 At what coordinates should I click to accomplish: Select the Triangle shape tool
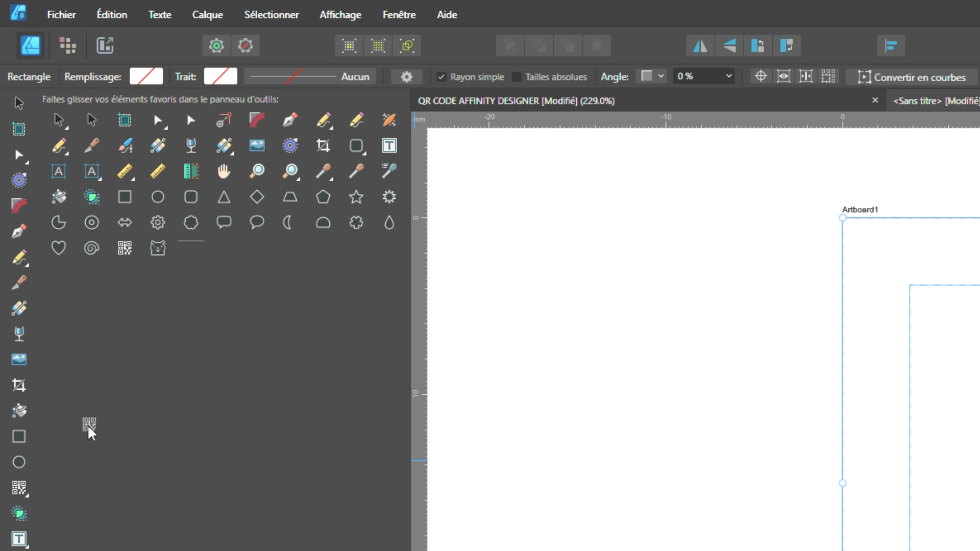tap(224, 197)
